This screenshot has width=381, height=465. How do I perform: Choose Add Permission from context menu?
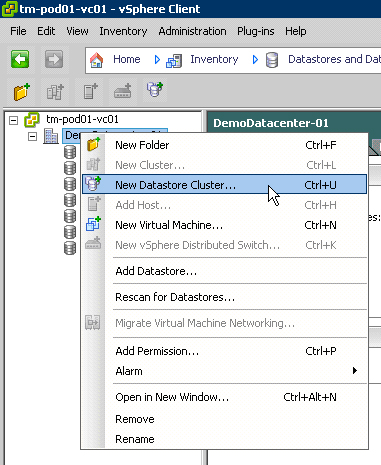[224, 351]
